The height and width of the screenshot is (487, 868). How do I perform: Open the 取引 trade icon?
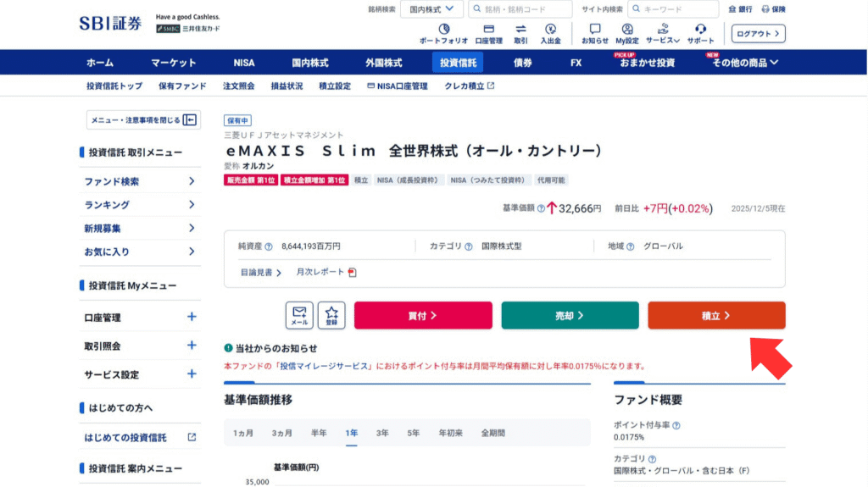(520, 33)
